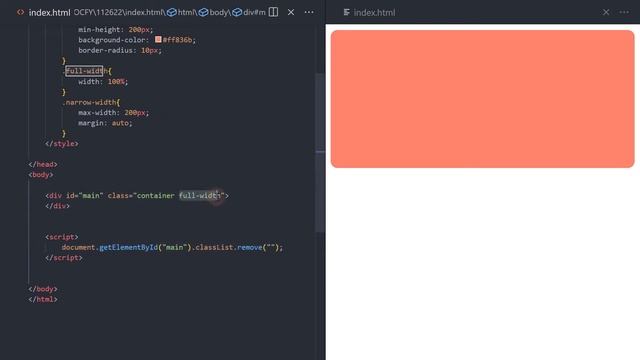Click the closing </html> tag
The image size is (640, 360).
[43, 299]
